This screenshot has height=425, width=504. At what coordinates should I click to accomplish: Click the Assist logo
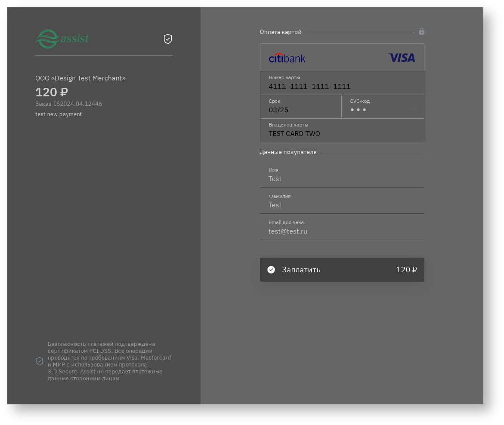(x=62, y=39)
